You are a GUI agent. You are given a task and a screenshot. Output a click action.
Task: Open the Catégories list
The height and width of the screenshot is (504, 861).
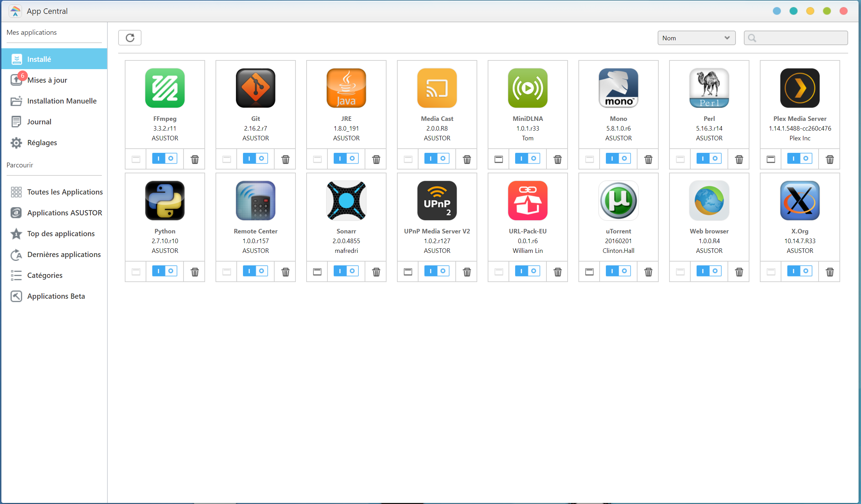pos(54,275)
